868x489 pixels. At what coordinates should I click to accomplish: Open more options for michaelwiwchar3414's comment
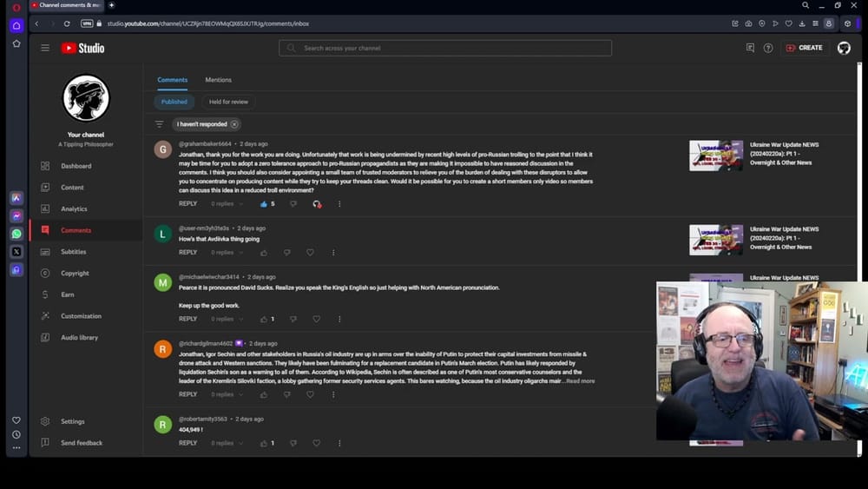pos(339,319)
